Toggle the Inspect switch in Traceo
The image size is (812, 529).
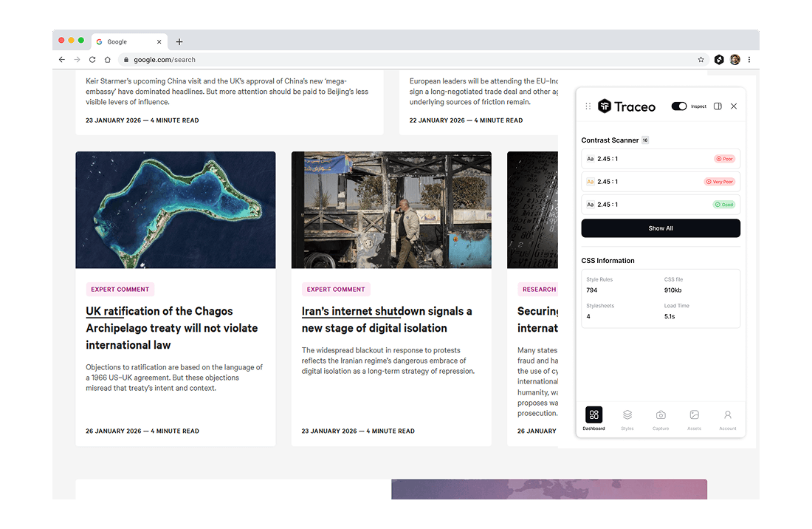(678, 106)
